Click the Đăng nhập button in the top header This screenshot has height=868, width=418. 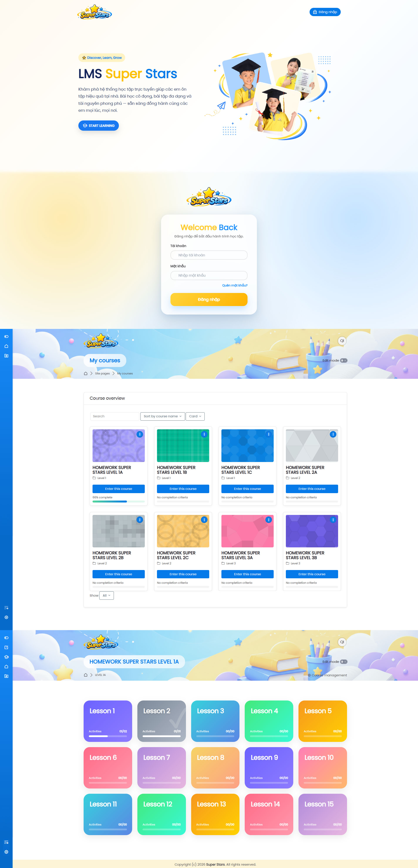325,12
